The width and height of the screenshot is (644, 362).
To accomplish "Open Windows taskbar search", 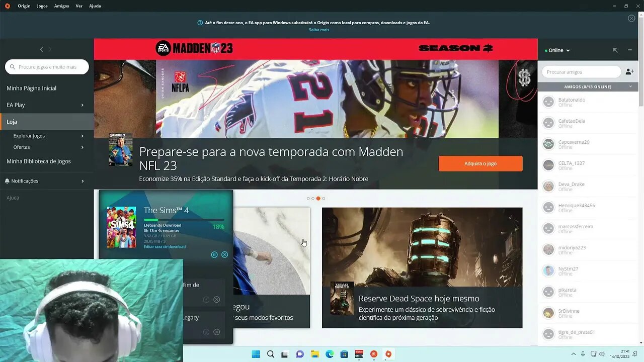I will [271, 354].
